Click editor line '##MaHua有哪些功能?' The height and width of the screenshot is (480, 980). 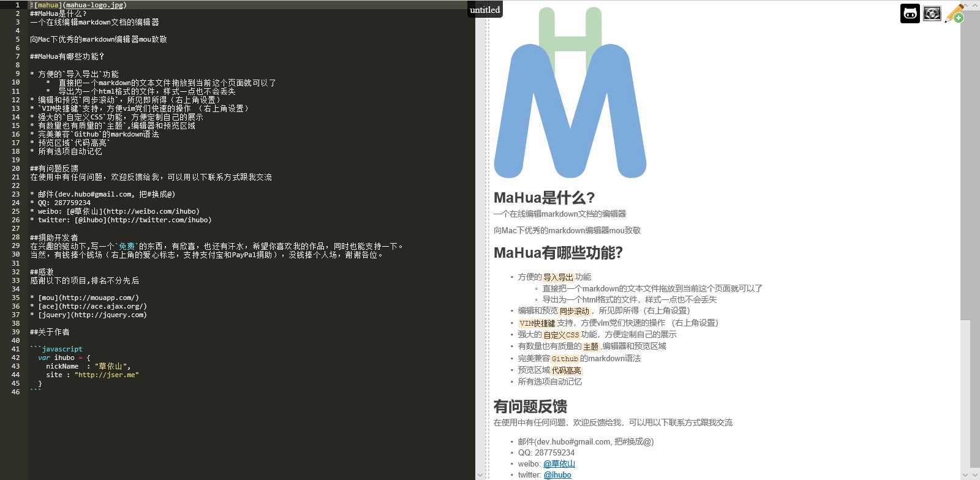(x=67, y=56)
